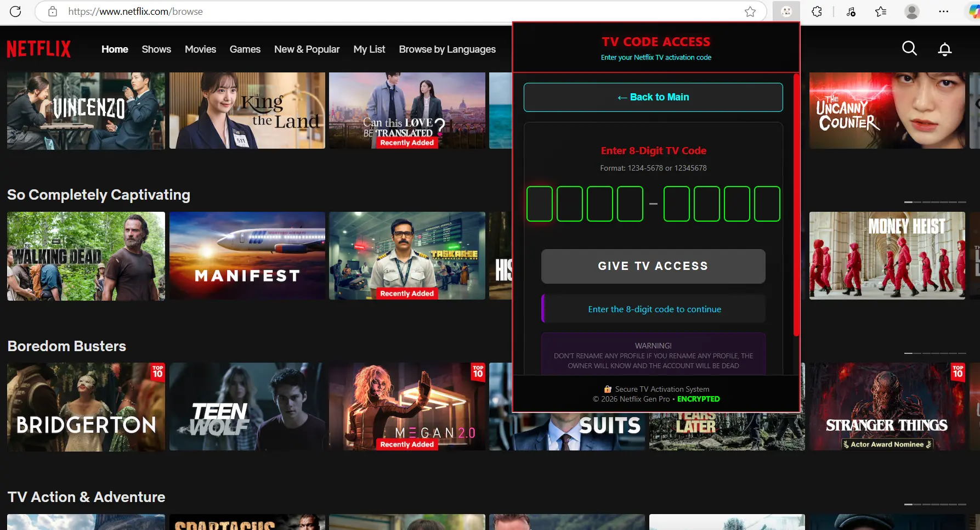Open The Walking Dead title card
The image size is (980, 530).
point(86,256)
